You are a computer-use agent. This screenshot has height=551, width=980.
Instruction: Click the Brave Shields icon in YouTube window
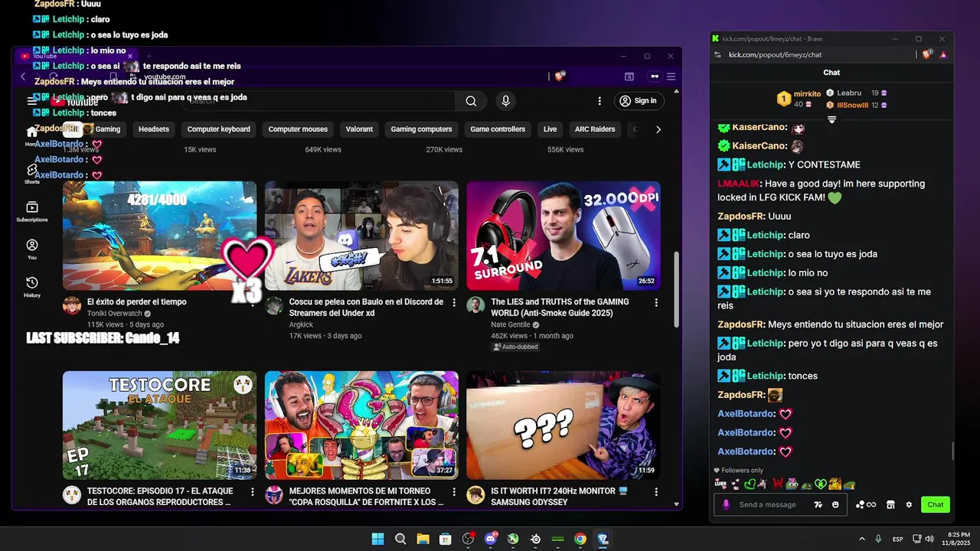pos(560,76)
